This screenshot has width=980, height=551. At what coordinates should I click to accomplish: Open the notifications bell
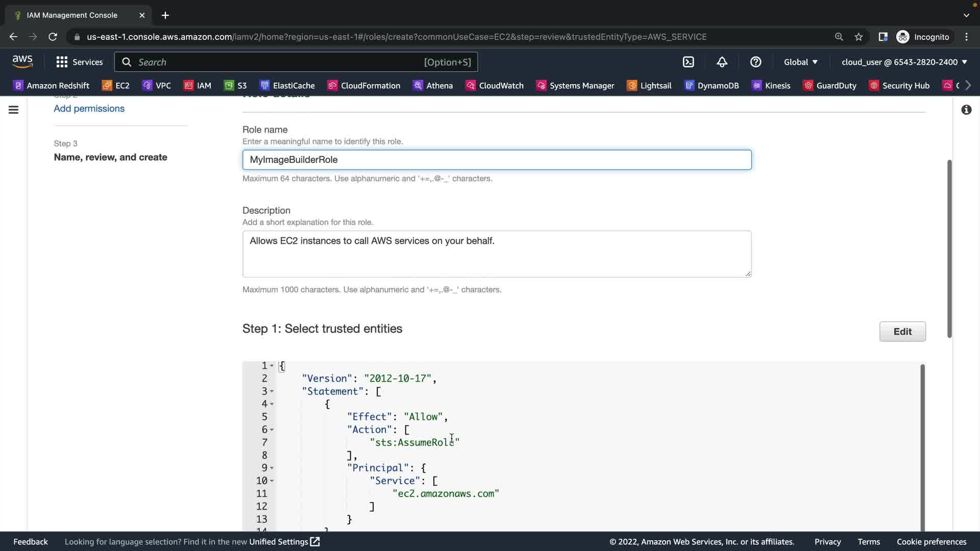click(722, 62)
